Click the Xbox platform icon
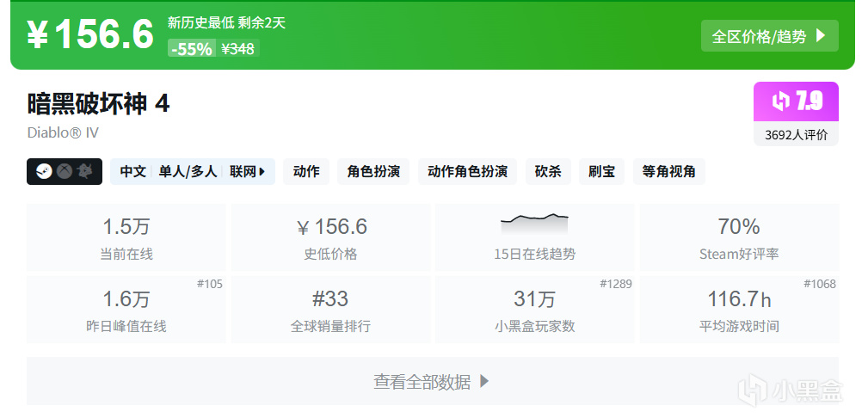The height and width of the screenshot is (418, 868). tap(65, 172)
